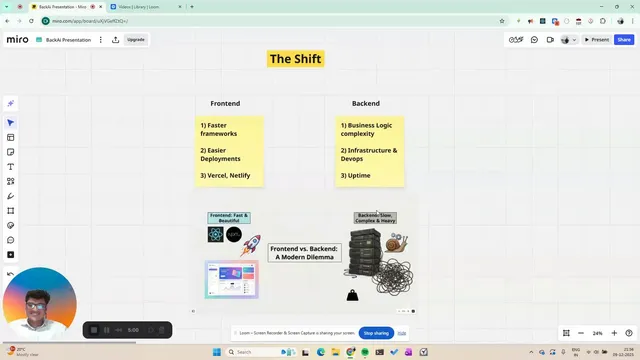This screenshot has height=360, width=640.
Task: Select the Backend yellow sticky note
Action: point(370,151)
